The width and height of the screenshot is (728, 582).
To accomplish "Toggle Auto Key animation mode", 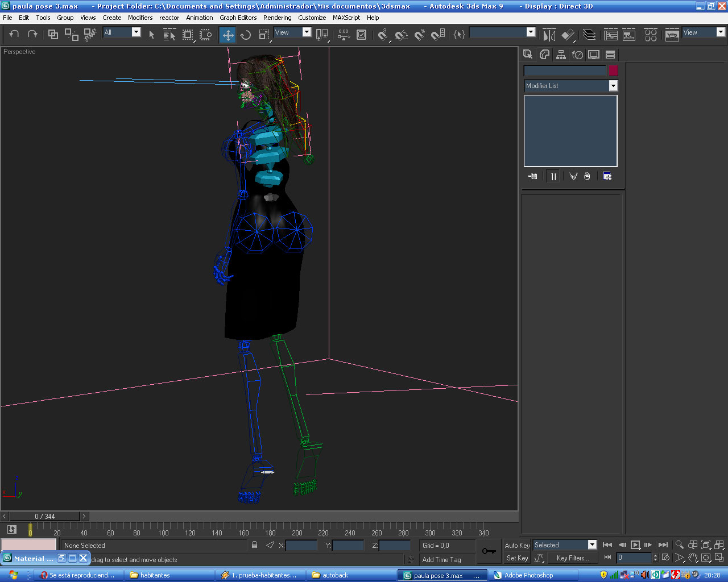I will click(x=516, y=545).
